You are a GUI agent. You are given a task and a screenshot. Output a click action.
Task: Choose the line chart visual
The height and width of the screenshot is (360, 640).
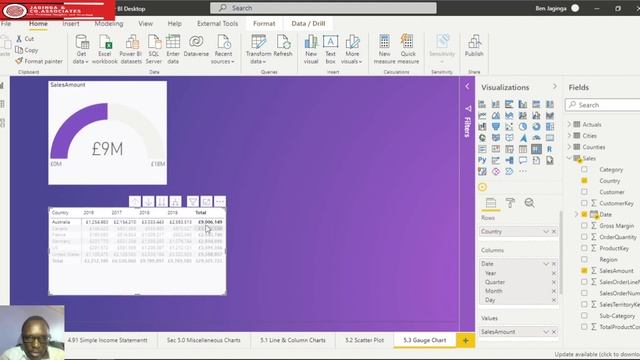[482, 116]
